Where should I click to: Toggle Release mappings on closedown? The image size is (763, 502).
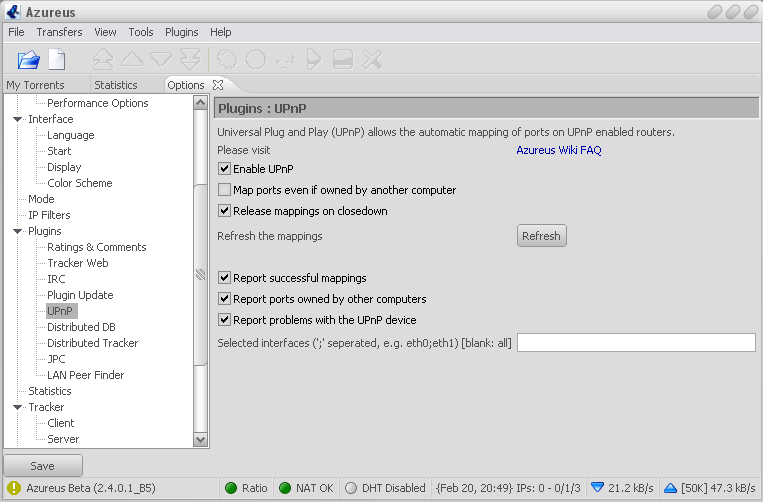(x=224, y=211)
